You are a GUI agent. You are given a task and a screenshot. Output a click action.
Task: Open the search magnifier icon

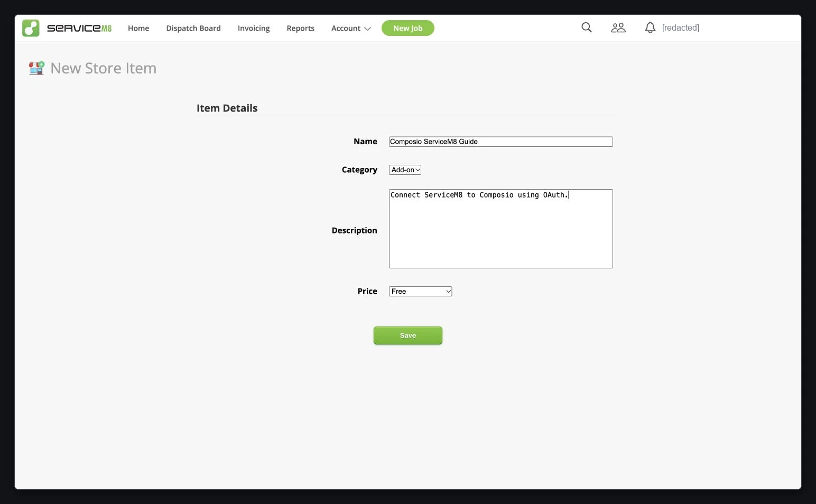[587, 27]
